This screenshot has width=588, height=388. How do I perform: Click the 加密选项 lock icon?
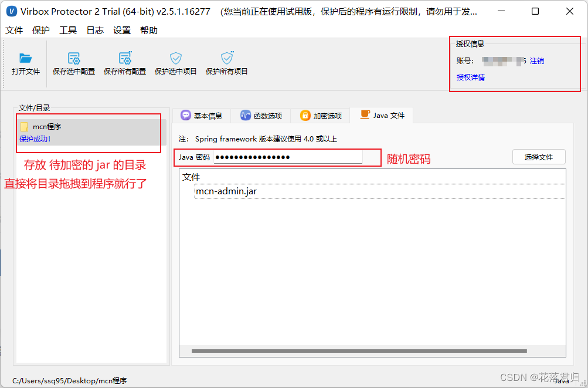point(305,115)
